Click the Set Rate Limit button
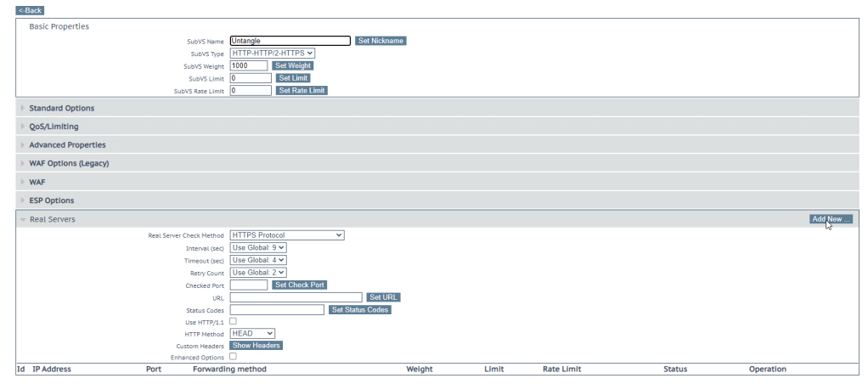Screen dimensions: 868x384 (x=302, y=90)
